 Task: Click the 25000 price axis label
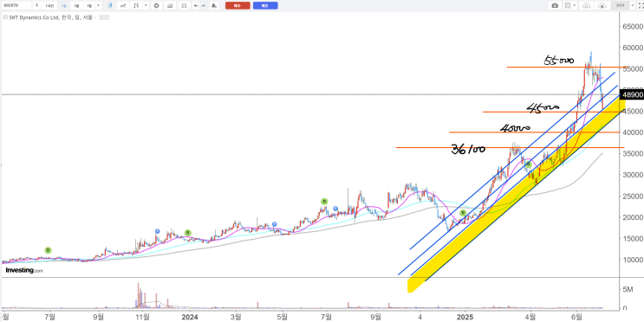pyautogui.click(x=633, y=196)
